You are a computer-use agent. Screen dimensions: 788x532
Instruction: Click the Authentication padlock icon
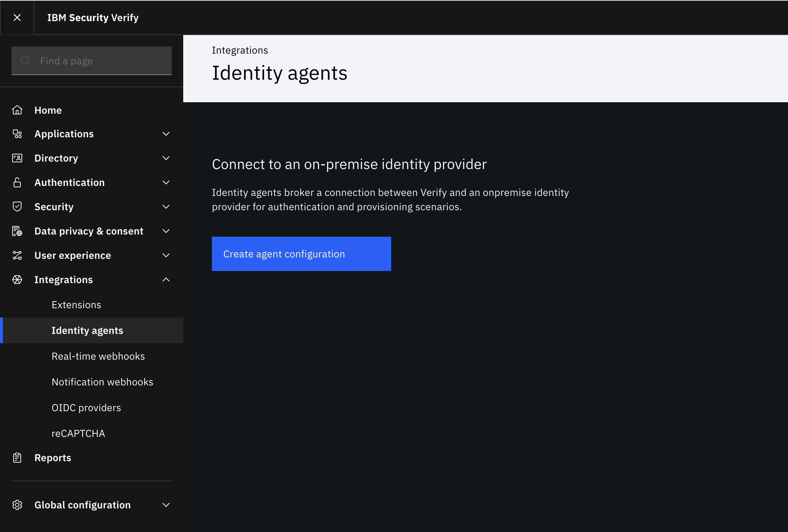(x=17, y=182)
